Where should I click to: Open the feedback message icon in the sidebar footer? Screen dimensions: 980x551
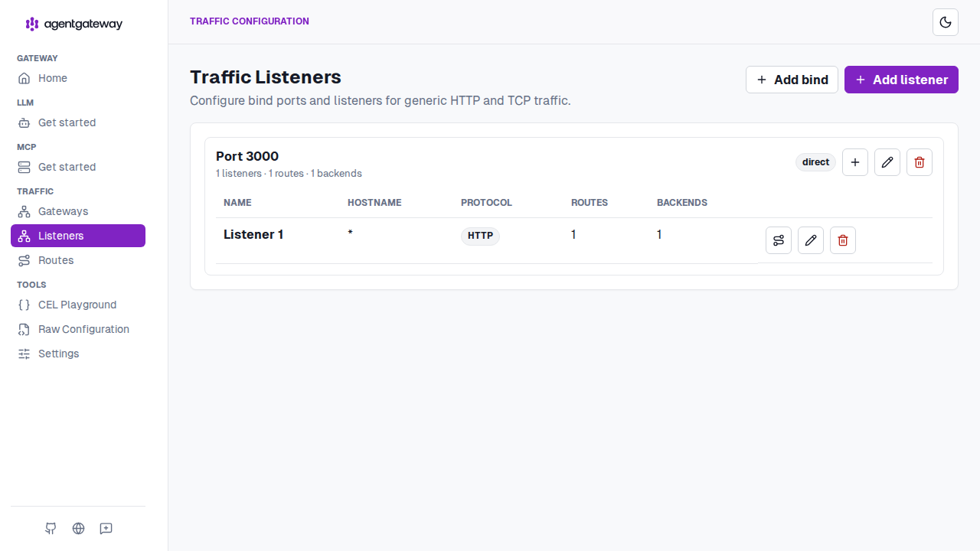click(106, 528)
